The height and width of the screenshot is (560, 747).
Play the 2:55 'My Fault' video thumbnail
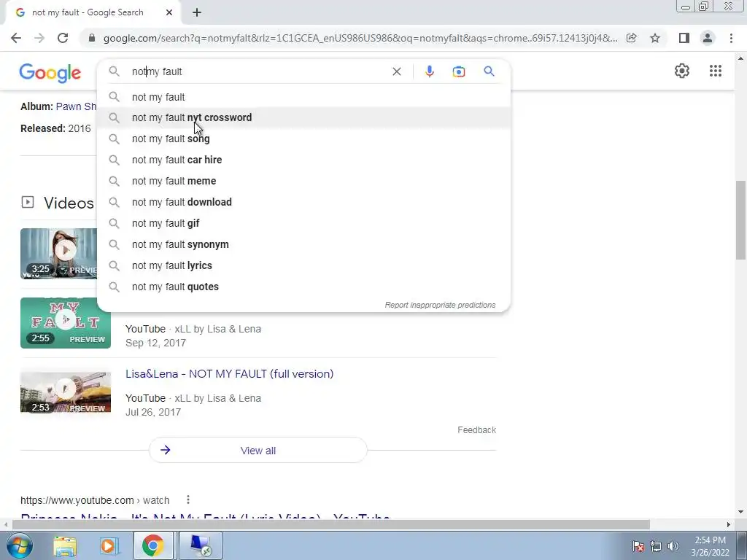coord(65,323)
